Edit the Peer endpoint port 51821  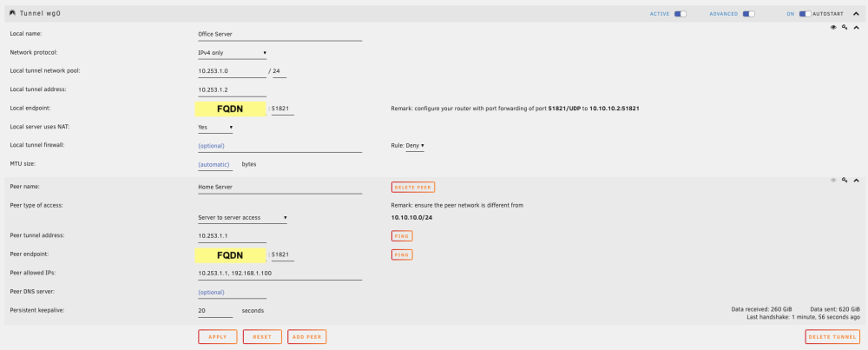click(282, 254)
